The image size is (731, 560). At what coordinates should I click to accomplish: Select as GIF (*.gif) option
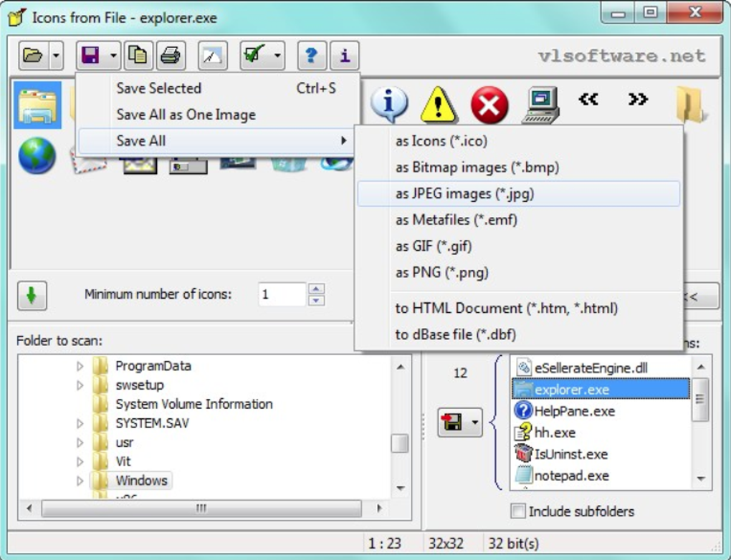click(518, 246)
